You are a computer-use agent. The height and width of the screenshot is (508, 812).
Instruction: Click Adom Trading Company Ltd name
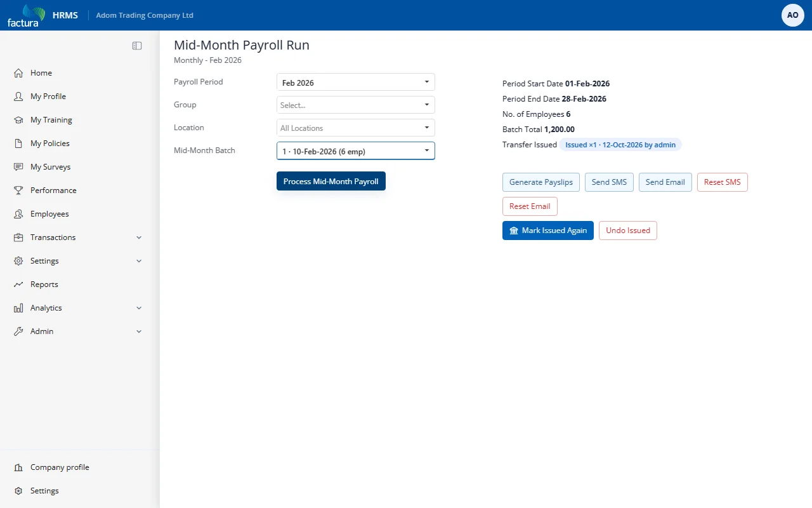coord(145,15)
